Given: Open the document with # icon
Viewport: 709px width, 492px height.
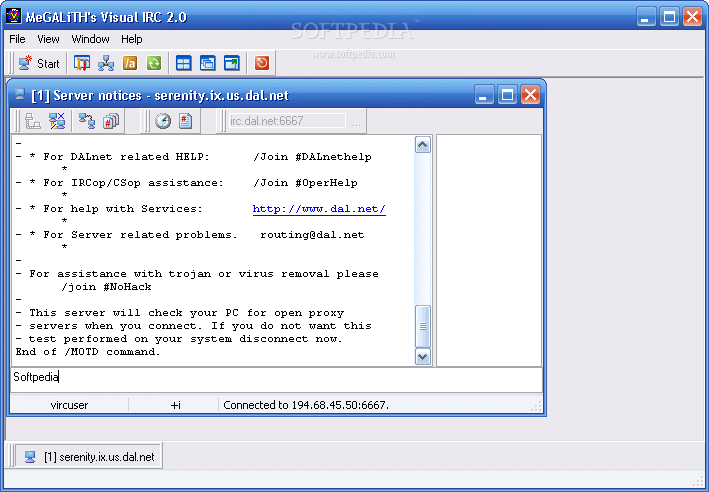Looking at the screenshot, I should coord(185,121).
